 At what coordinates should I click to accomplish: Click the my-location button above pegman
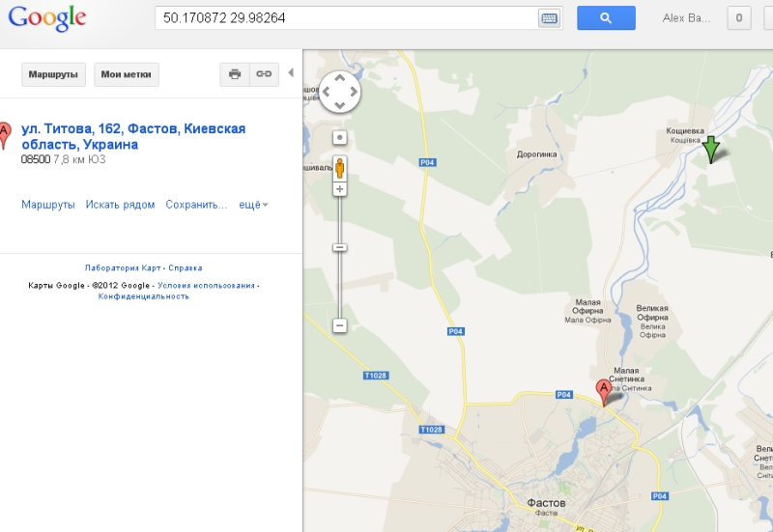pyautogui.click(x=340, y=137)
